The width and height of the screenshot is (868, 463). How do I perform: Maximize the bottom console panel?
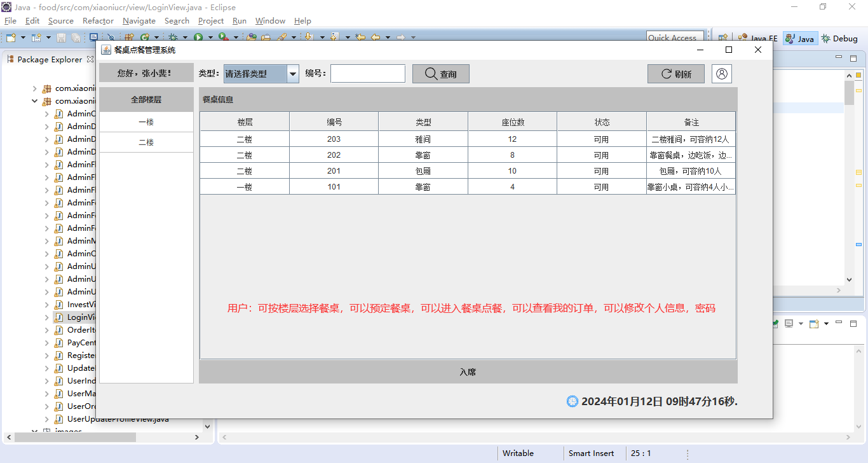853,323
